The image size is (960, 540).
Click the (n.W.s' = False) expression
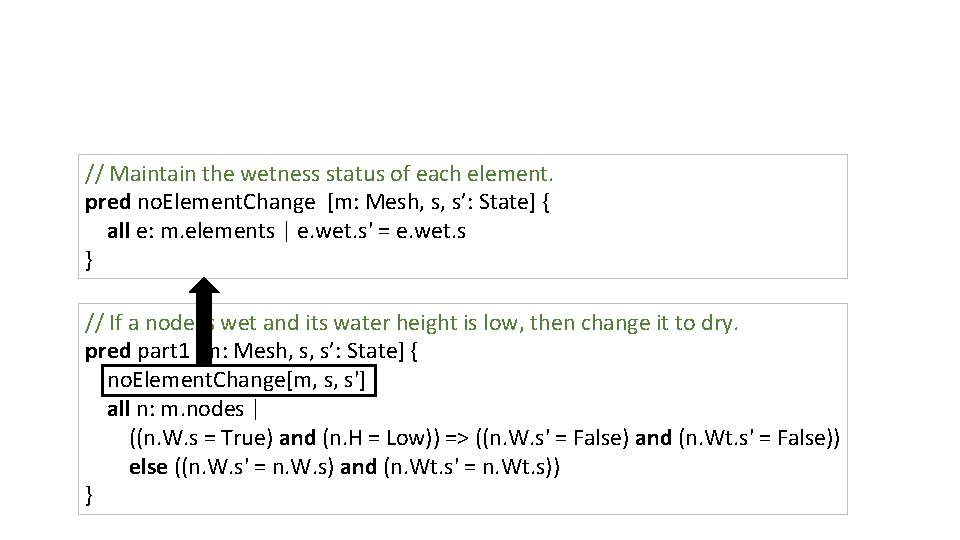551,438
